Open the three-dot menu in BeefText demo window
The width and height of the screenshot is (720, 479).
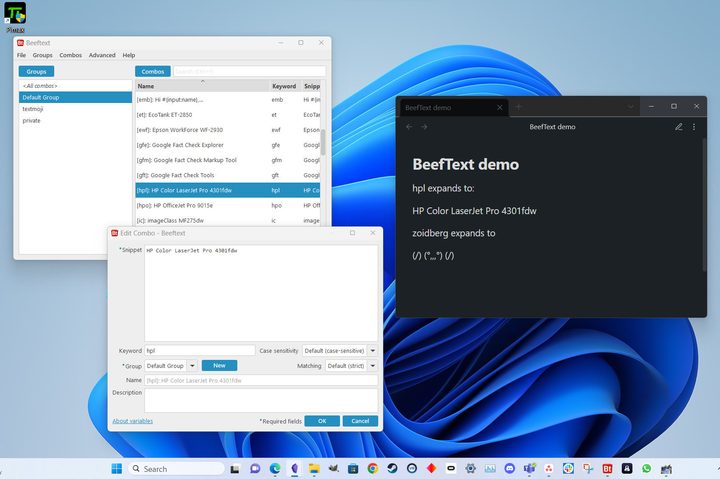point(694,127)
